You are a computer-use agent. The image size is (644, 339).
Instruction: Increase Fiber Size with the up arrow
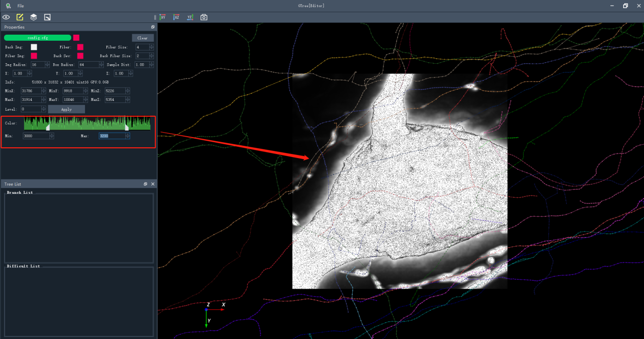(152, 45)
